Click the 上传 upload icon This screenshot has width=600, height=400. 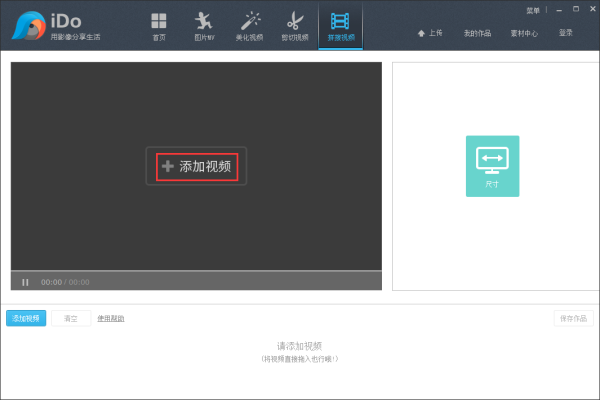click(x=430, y=33)
